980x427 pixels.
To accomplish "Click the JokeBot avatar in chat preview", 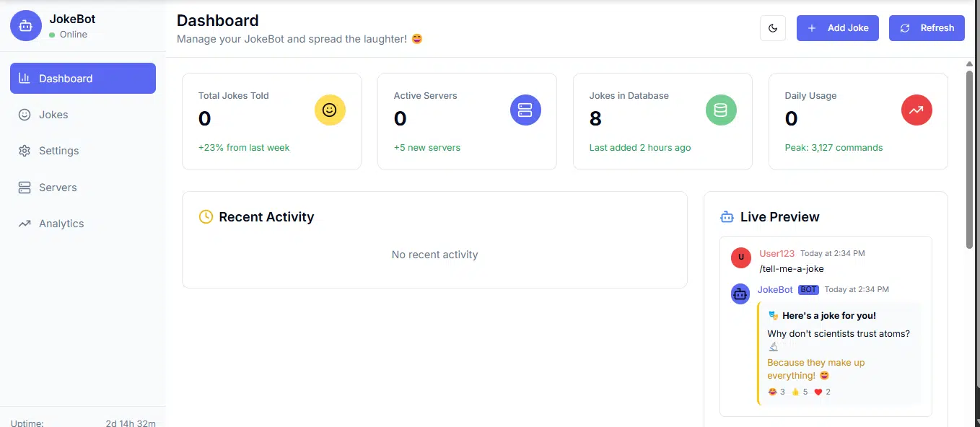I will [x=740, y=294].
